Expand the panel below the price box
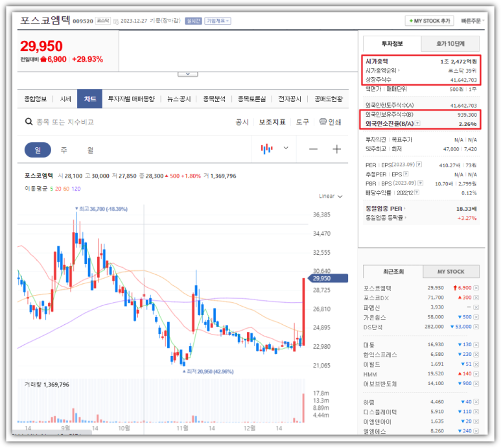The width and height of the screenshot is (501, 448). (188, 74)
